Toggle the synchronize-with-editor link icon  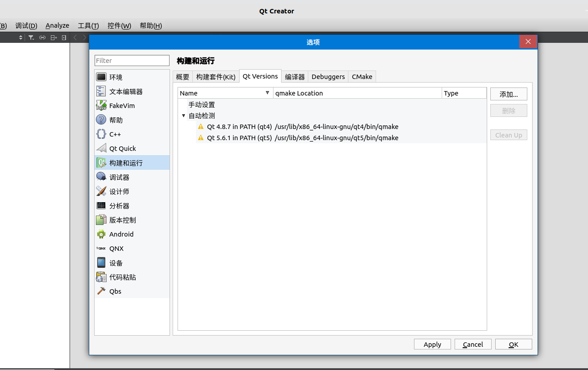(42, 38)
